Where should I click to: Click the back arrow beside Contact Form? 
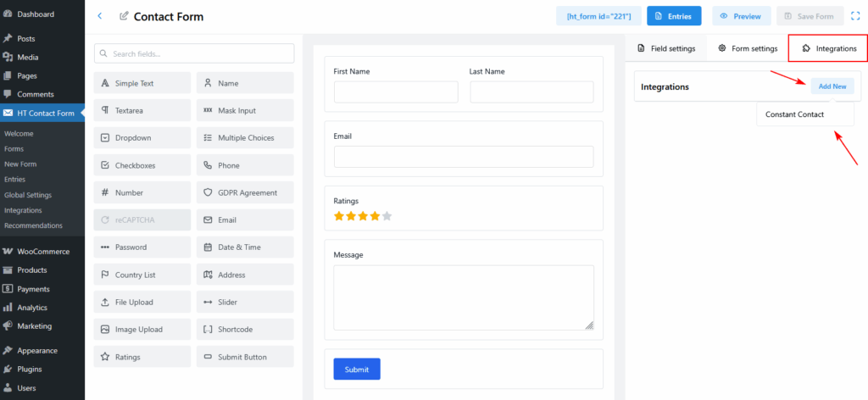click(100, 16)
